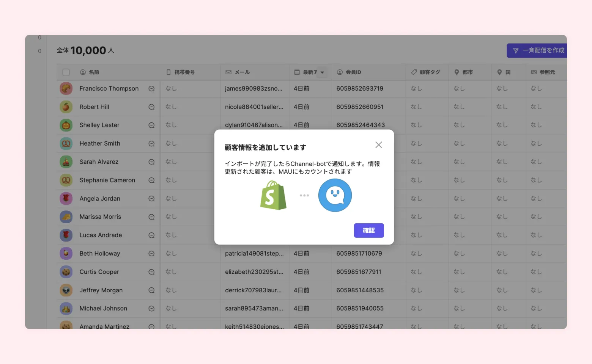Open chat icon for Sarah Alvarez
Screen dimensions: 592x364
pyautogui.click(x=151, y=162)
